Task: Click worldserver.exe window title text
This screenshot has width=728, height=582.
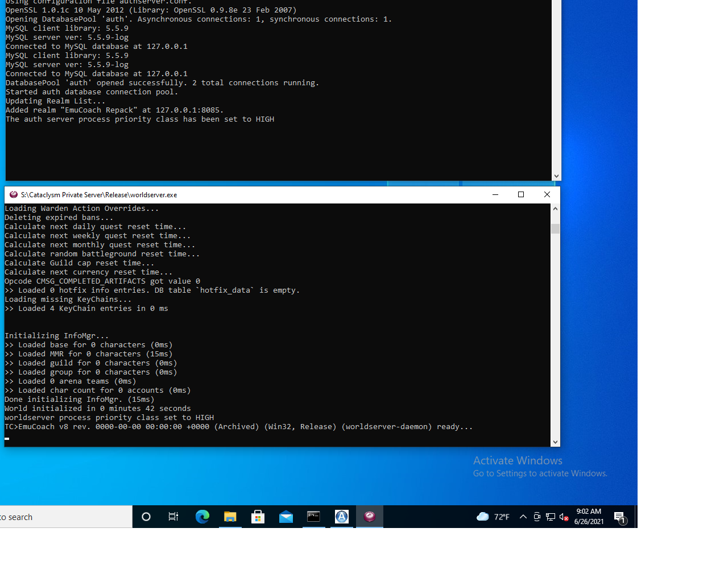Action: [99, 194]
